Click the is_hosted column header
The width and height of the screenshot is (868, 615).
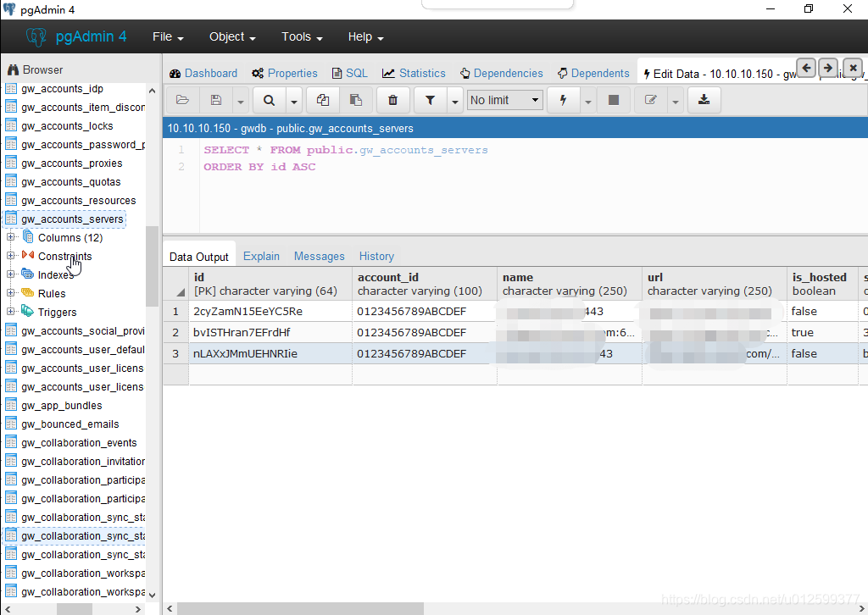822,284
